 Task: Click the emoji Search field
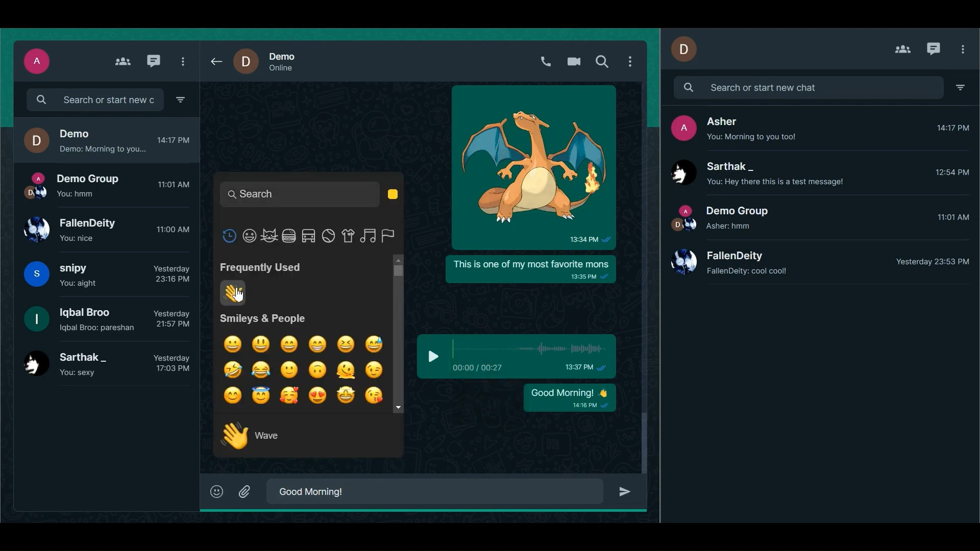coord(300,194)
